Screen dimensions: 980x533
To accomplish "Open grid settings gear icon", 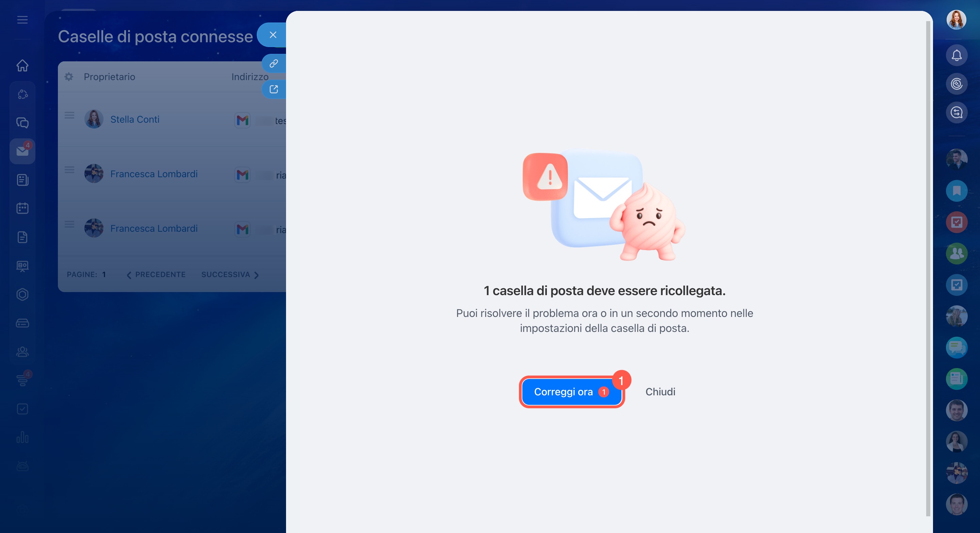I will [69, 77].
